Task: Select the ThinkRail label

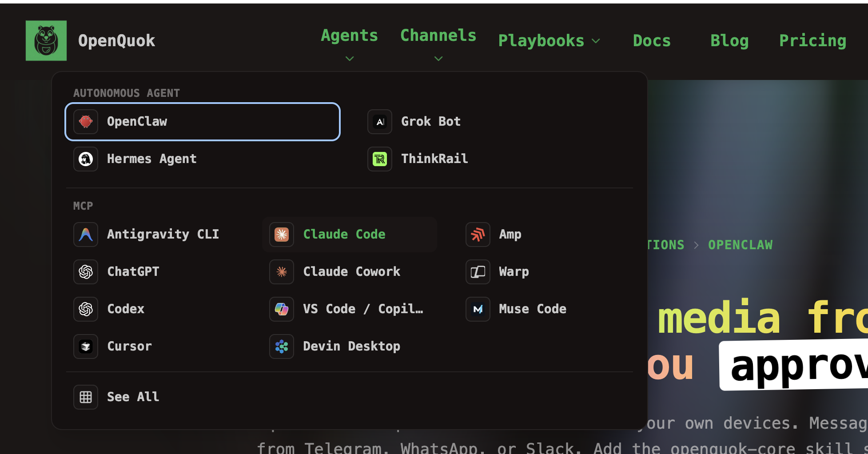Action: 434,159
